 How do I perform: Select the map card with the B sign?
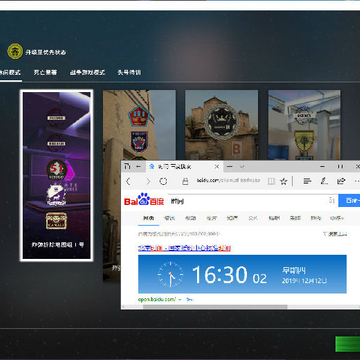221,125
